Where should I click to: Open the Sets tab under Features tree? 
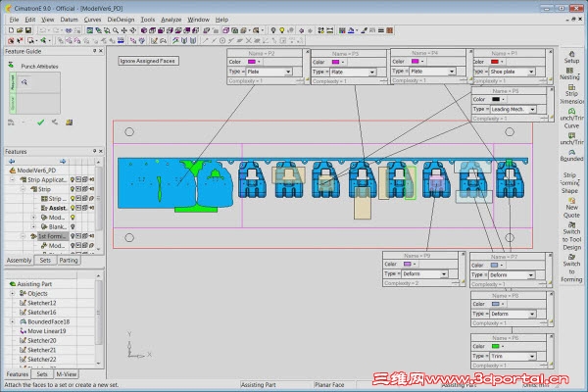pos(45,260)
